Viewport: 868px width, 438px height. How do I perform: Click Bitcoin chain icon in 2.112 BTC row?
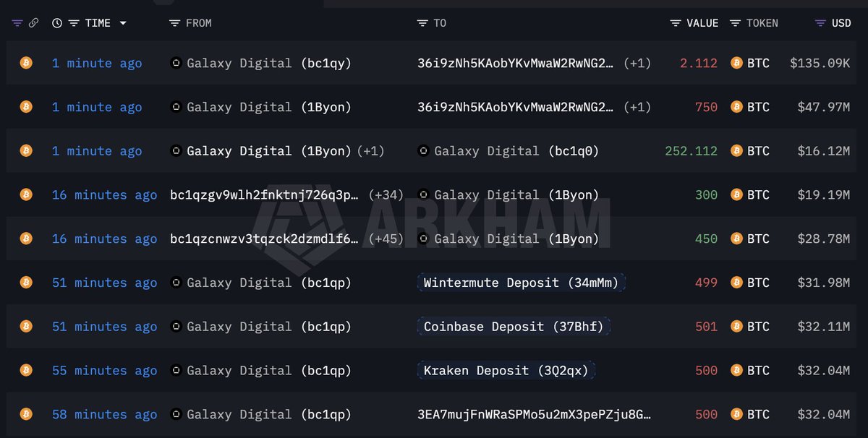pos(26,63)
